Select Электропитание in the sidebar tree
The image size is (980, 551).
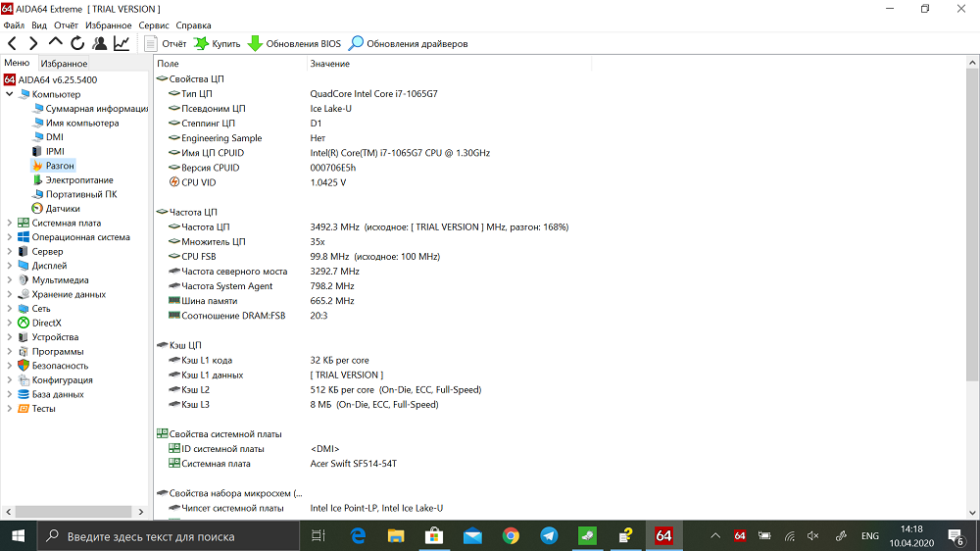[x=78, y=180]
